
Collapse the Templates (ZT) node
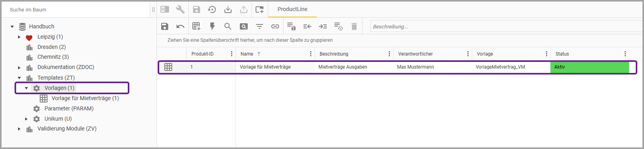pos(19,78)
